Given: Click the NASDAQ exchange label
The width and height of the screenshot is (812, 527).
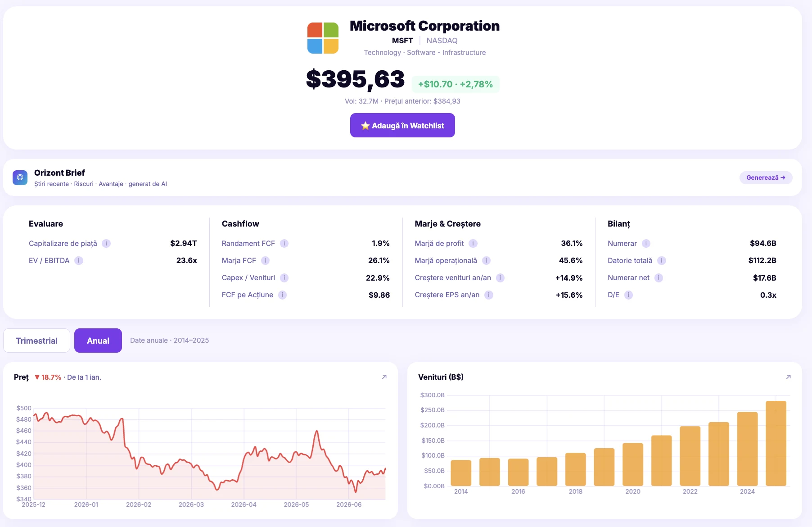Looking at the screenshot, I should [442, 41].
